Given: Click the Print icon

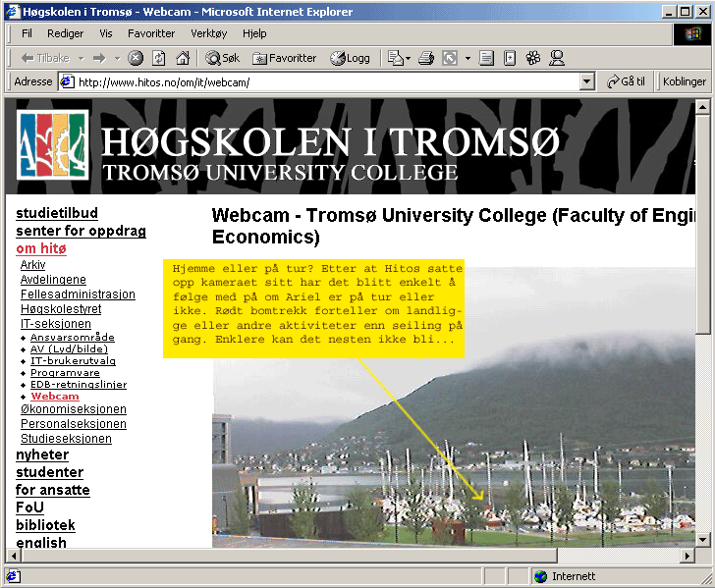Looking at the screenshot, I should tap(426, 58).
